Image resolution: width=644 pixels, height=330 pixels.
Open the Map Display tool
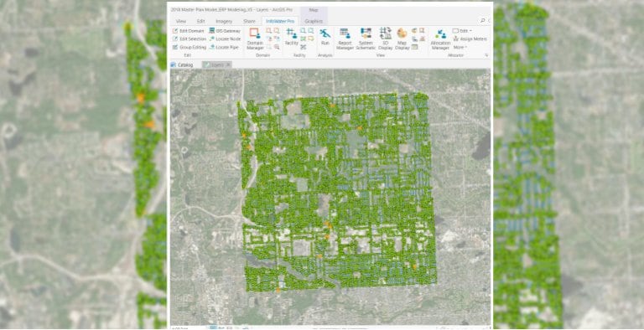[402, 39]
